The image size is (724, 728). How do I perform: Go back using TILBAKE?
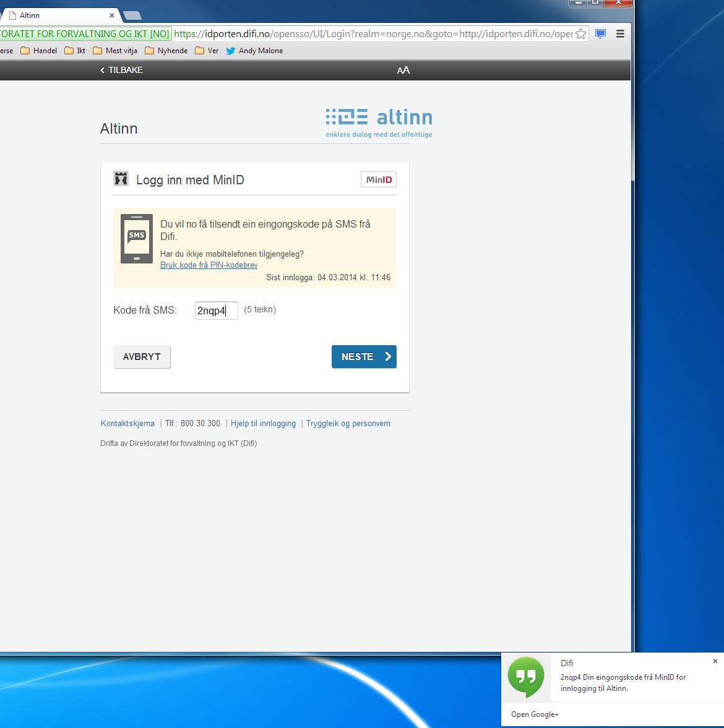pyautogui.click(x=121, y=71)
